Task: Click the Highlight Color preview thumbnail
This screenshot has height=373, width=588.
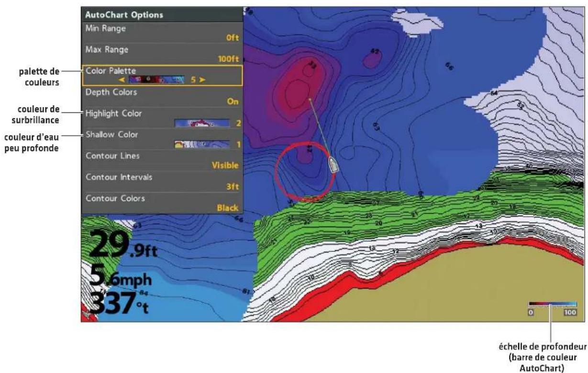Action: coord(202,123)
